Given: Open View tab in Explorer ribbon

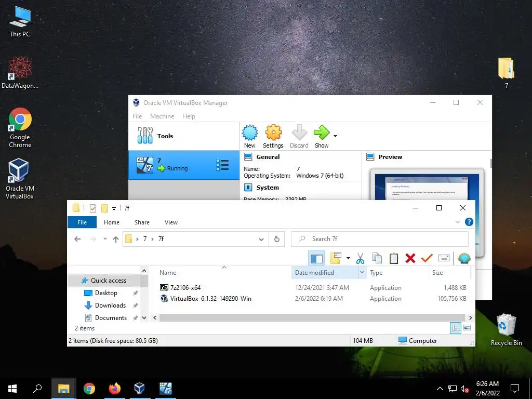Looking at the screenshot, I should [171, 222].
